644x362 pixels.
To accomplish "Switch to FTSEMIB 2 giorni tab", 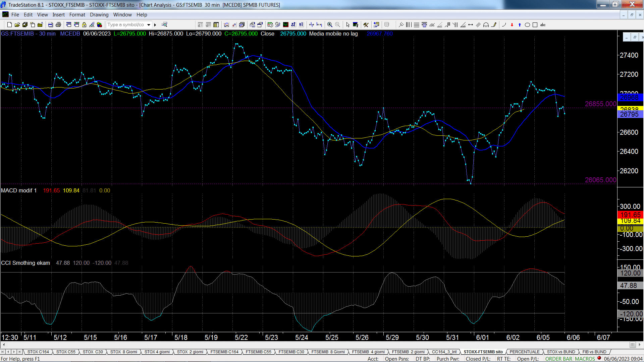I will click(x=408, y=352).
